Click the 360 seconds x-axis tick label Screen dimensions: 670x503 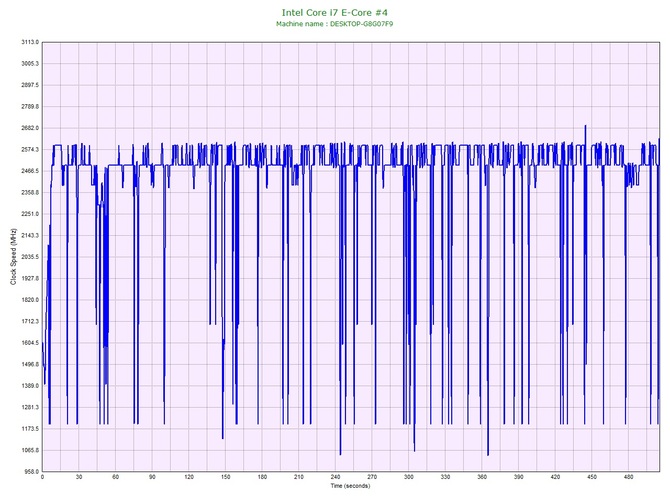pos(482,477)
